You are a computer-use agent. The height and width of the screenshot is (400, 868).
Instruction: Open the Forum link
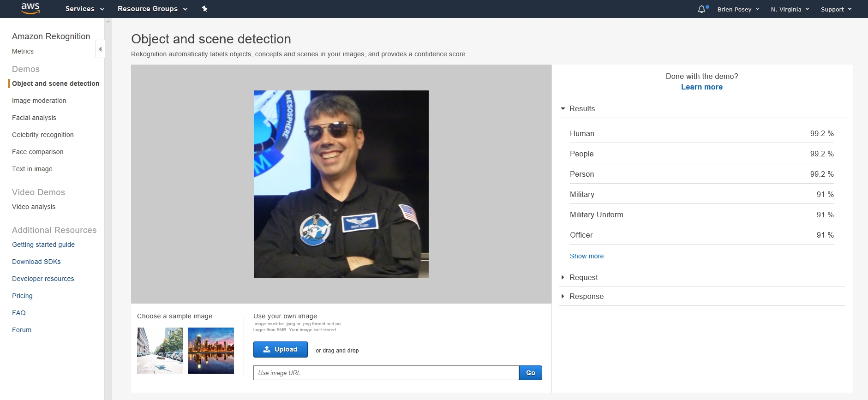pos(22,330)
